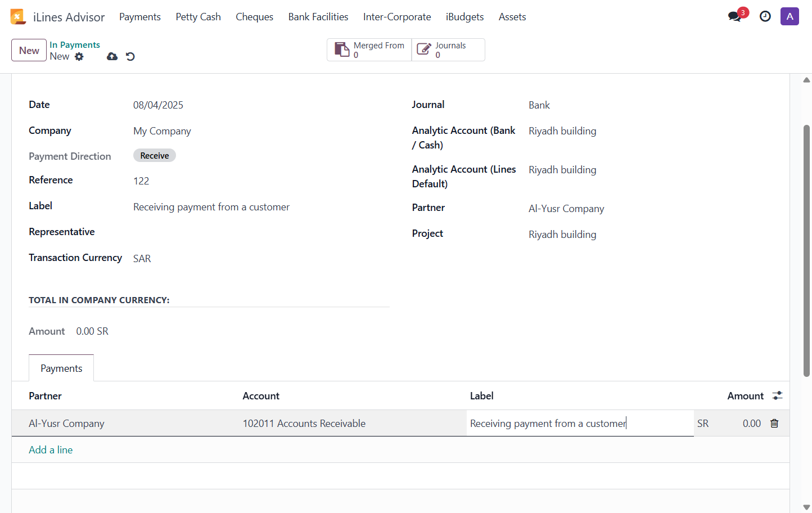The image size is (812, 513).
Task: Click the scrollbar down arrow
Action: coord(806,507)
